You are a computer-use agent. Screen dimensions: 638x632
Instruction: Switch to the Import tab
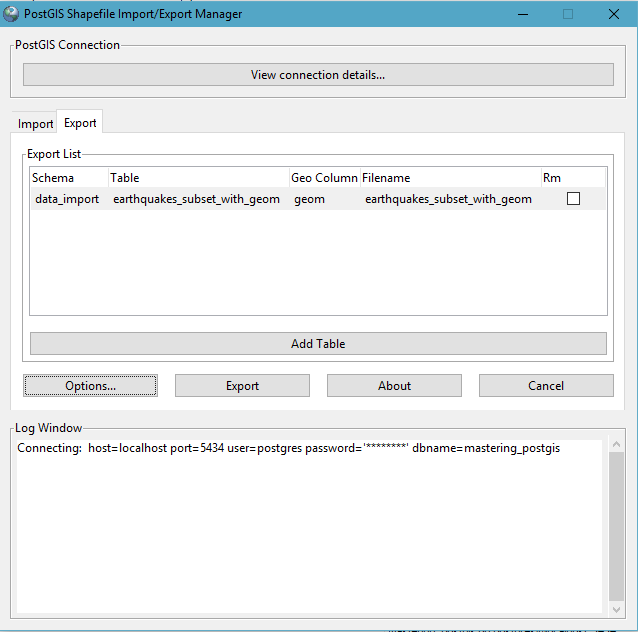pyautogui.click(x=35, y=123)
